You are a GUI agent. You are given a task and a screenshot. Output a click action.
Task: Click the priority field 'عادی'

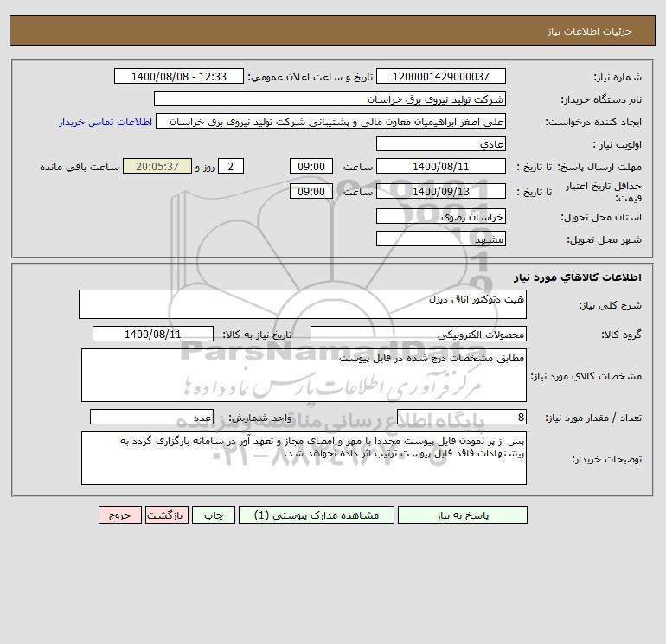tap(441, 143)
